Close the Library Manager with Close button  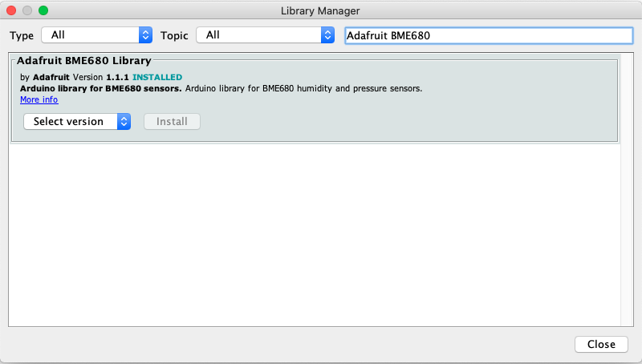coord(601,345)
